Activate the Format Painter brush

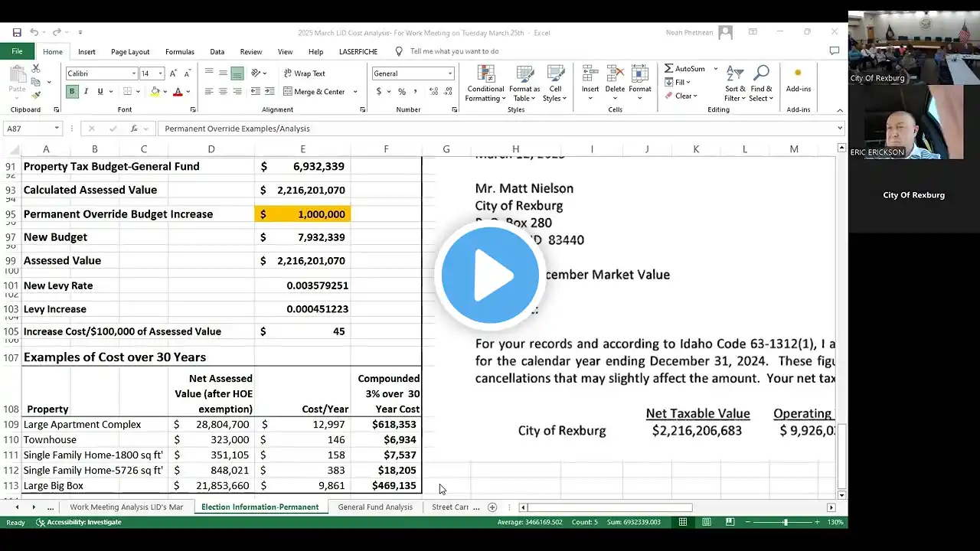35,95
